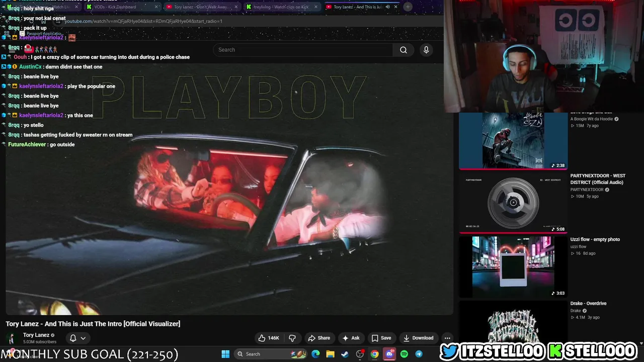Click A Boogie Wit da Hoodie channel name
The image size is (644, 362).
pyautogui.click(x=591, y=119)
